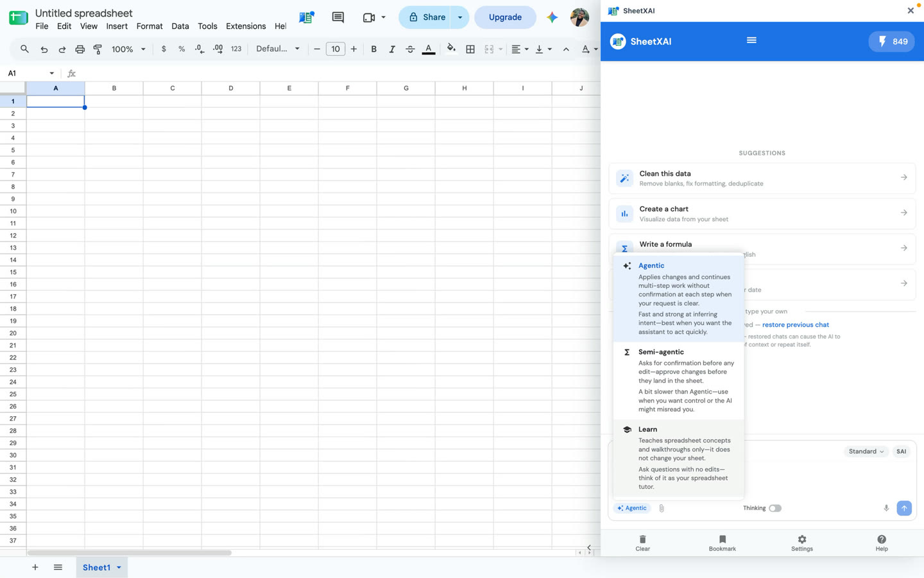Search the menus with the magnifier icon
The width and height of the screenshot is (924, 578).
point(24,49)
